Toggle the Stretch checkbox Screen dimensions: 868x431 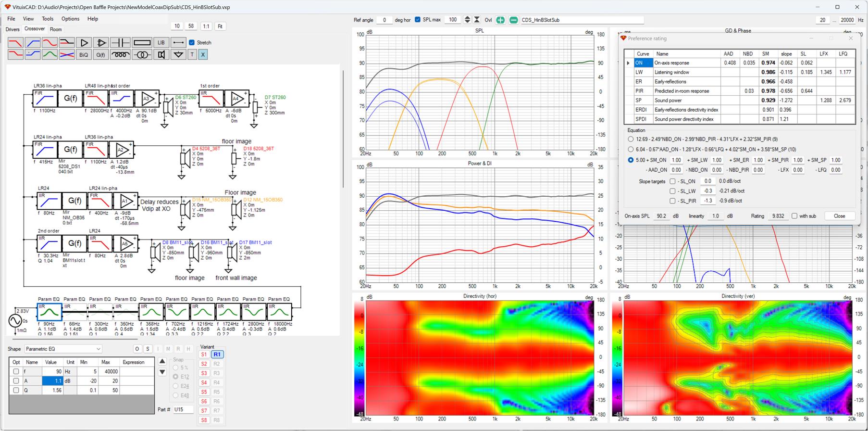coord(192,42)
